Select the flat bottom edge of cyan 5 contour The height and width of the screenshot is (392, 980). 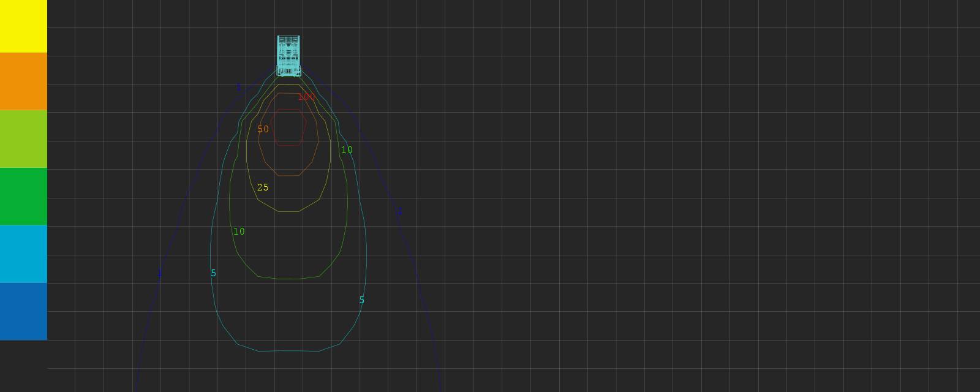(288, 351)
